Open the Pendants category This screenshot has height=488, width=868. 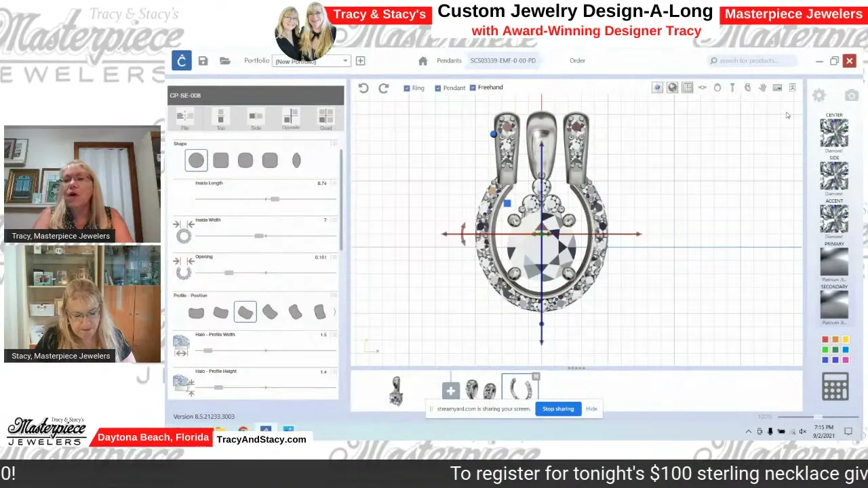tap(449, 61)
